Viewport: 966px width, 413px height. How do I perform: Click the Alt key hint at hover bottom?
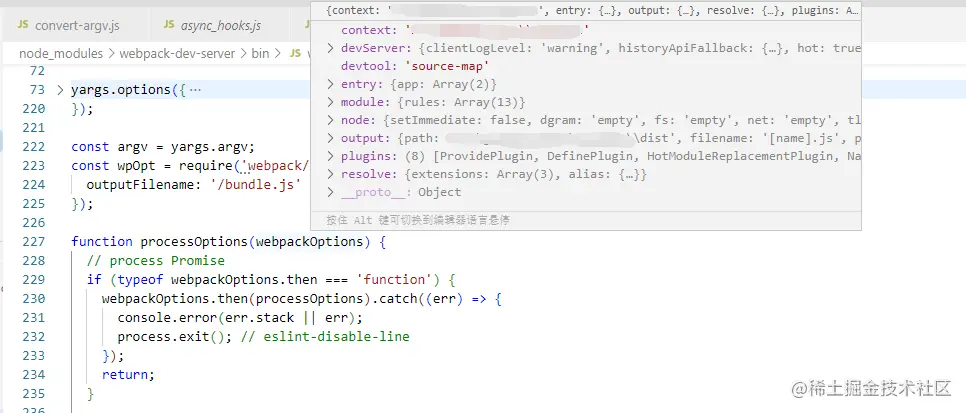click(418, 220)
